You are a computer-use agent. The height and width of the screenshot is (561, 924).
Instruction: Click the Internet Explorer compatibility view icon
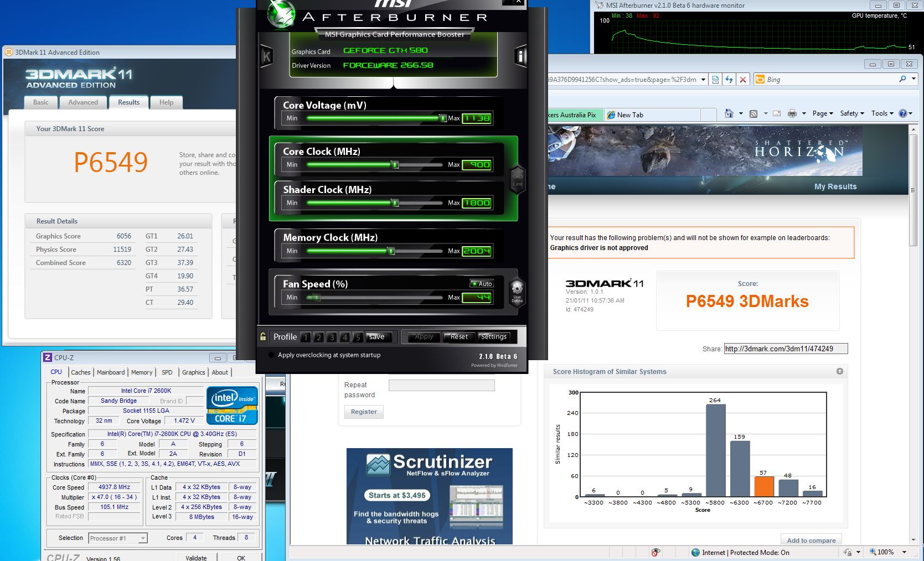[x=715, y=80]
